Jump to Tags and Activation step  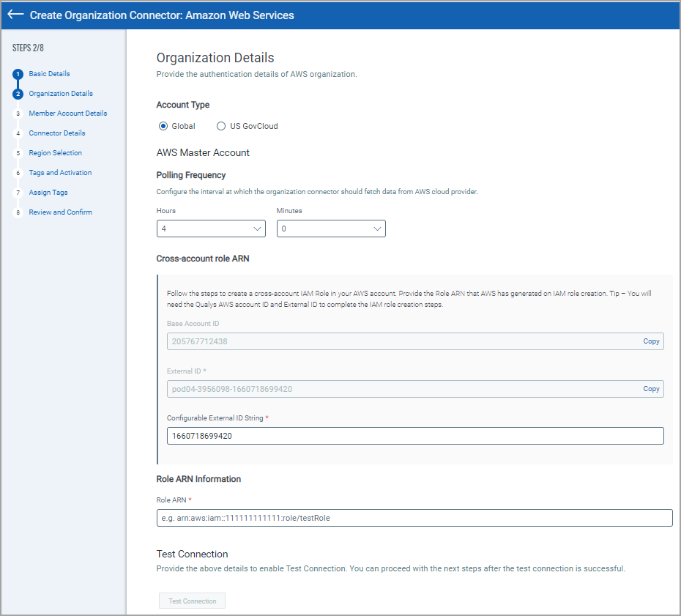pyautogui.click(x=60, y=173)
